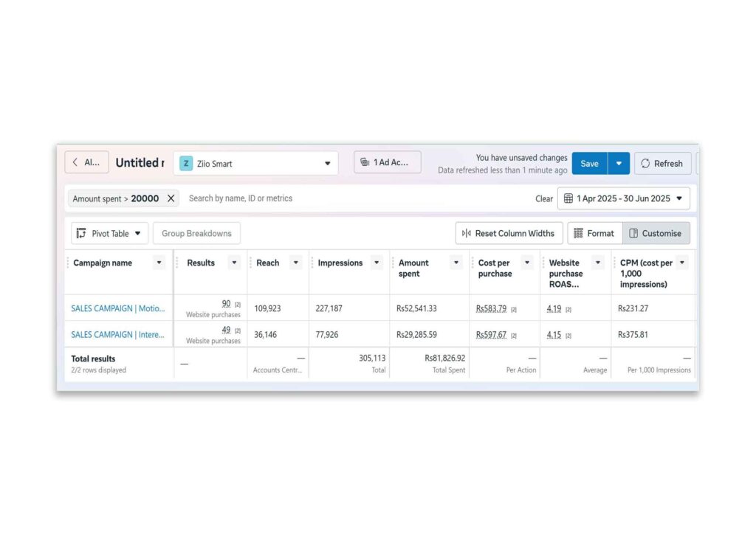Open the Pivot Table view dropdown
The width and height of the screenshot is (756, 537).
tap(109, 234)
